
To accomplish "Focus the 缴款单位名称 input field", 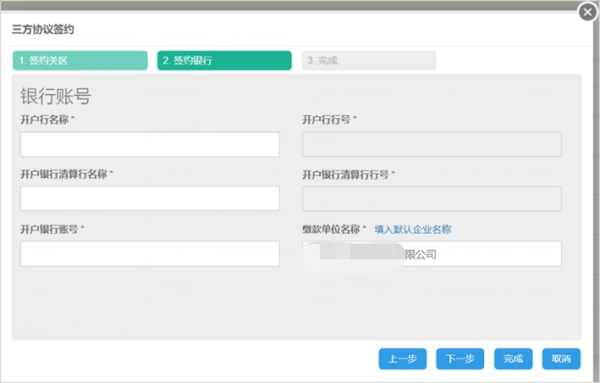I will coord(432,254).
